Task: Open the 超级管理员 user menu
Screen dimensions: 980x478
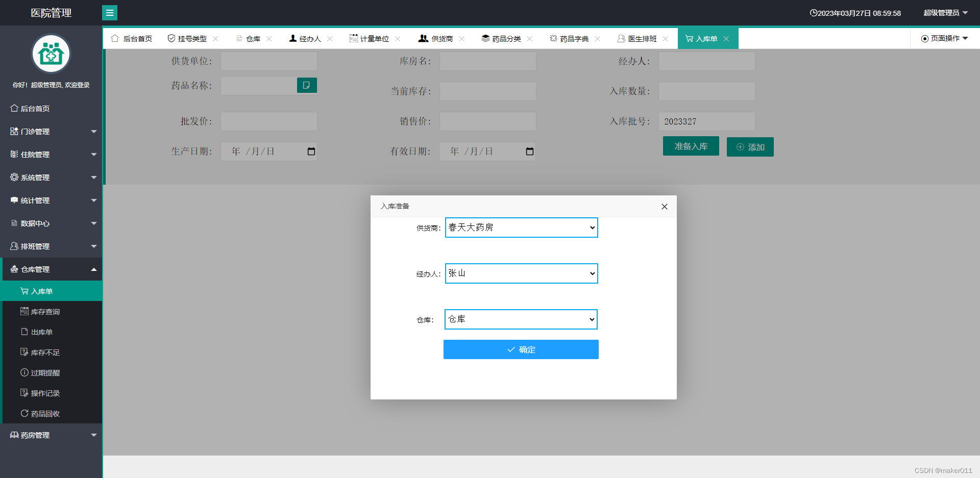Action: 945,13
